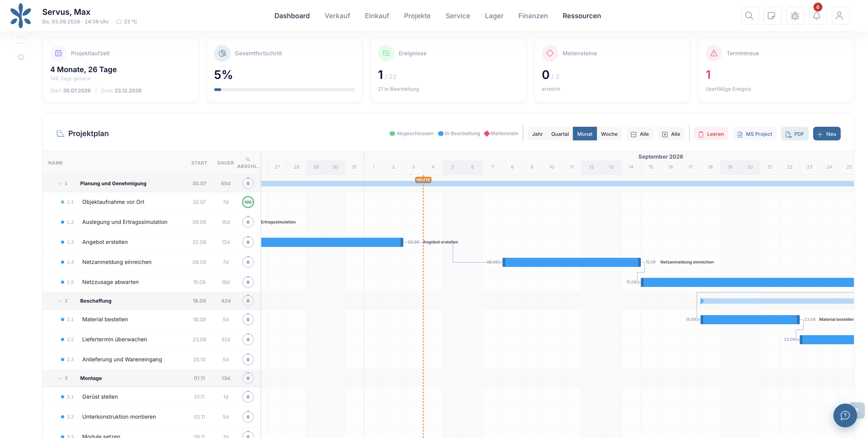This screenshot has height=438, width=868.
Task: Open the Finanzen menu
Action: pyautogui.click(x=533, y=16)
